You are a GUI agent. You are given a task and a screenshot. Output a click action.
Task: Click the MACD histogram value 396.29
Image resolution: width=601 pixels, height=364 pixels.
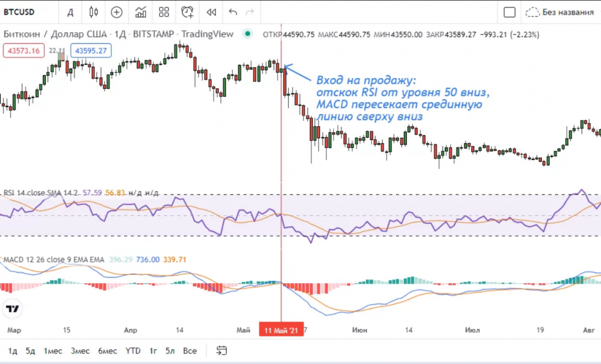tap(120, 260)
